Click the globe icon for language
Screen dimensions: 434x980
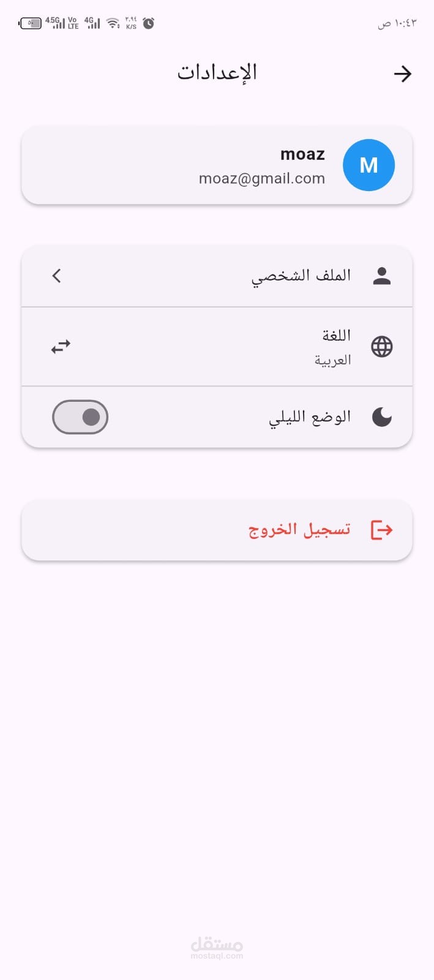click(x=382, y=347)
